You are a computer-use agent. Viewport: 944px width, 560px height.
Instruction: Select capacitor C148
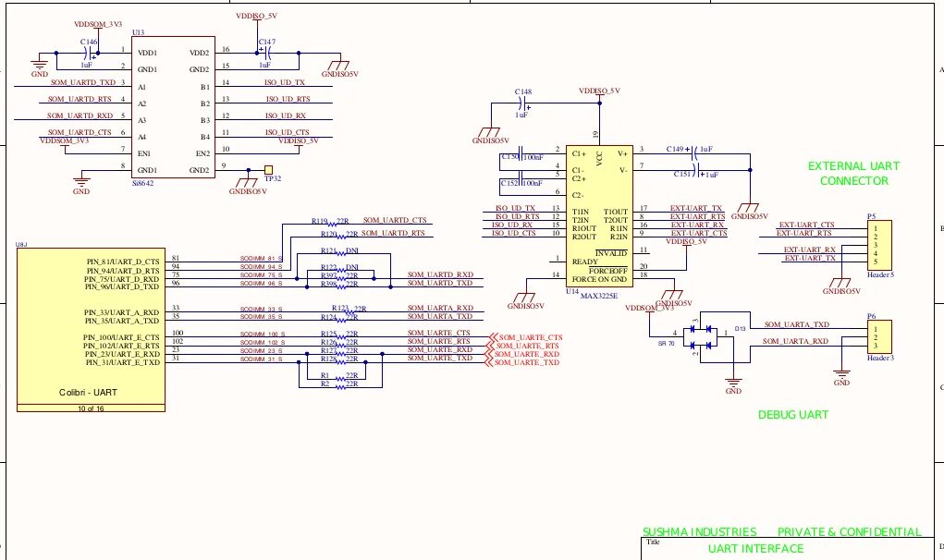pyautogui.click(x=522, y=103)
